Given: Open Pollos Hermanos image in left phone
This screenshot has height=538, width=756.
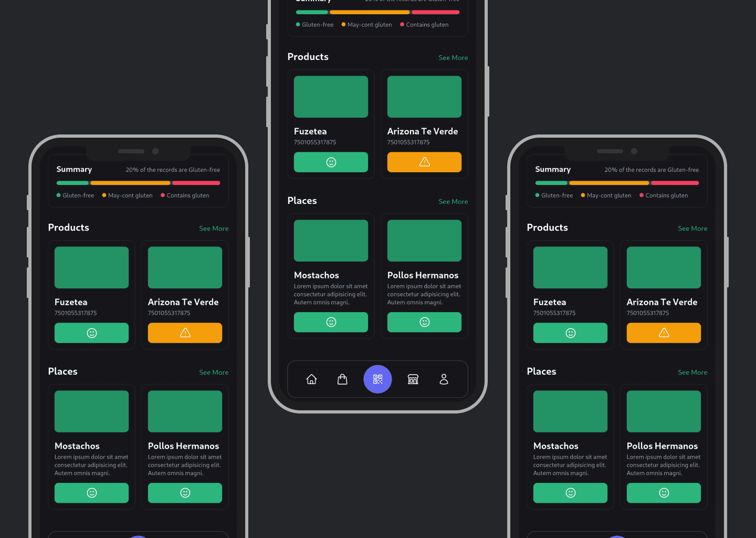Looking at the screenshot, I should coord(185,411).
